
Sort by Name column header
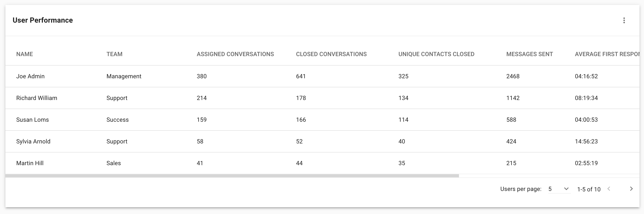(25, 54)
